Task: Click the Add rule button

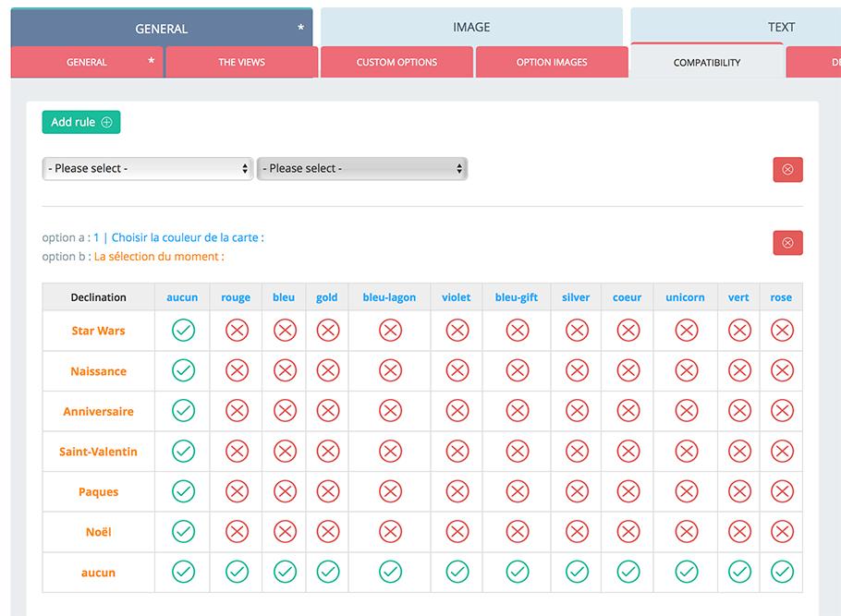Action: (x=81, y=122)
